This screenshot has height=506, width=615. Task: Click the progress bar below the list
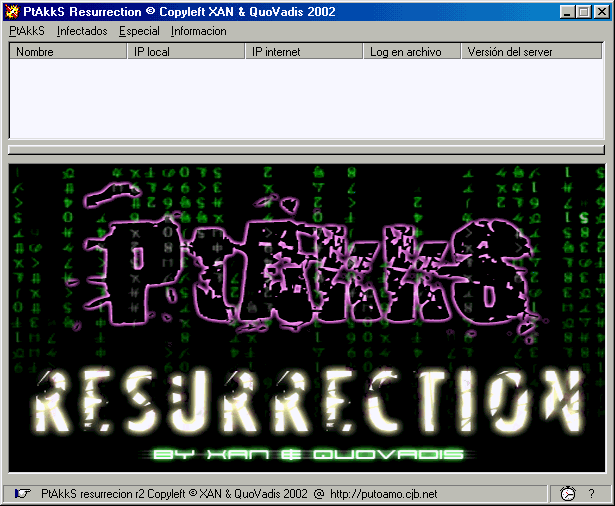[x=306, y=150]
